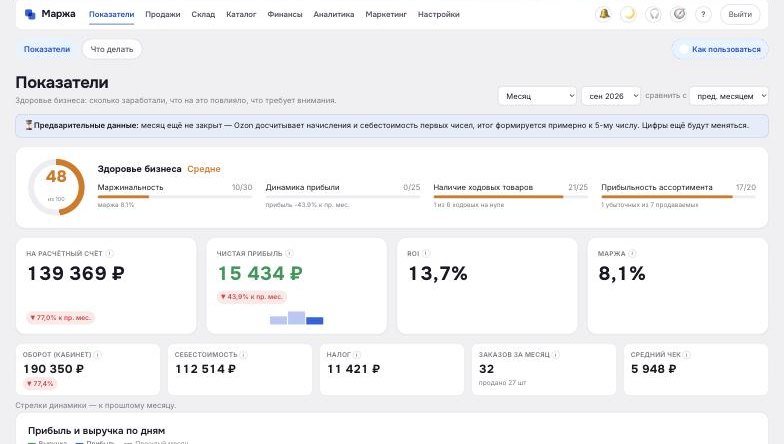Click the 8,1% margin value
Image resolution: width=784 pixels, height=444 pixels.
pyautogui.click(x=622, y=274)
